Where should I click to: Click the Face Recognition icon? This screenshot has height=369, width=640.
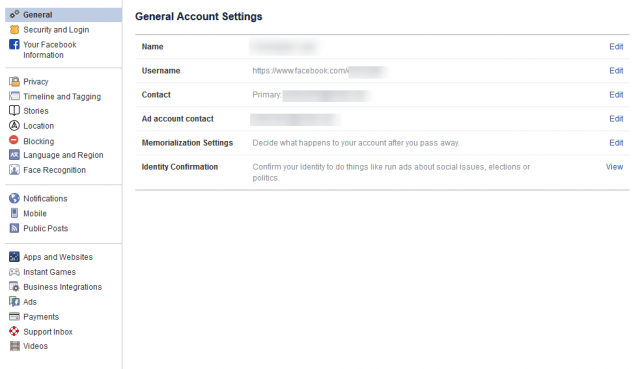tap(14, 170)
